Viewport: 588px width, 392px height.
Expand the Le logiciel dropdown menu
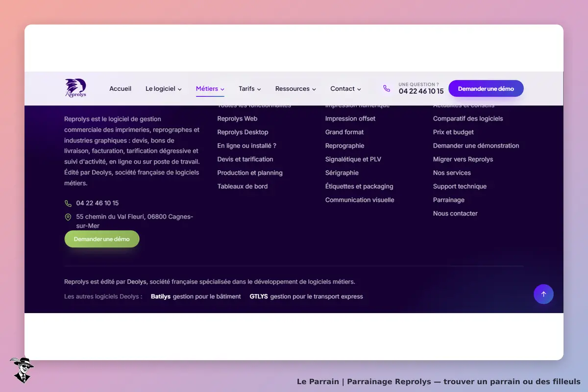point(164,89)
